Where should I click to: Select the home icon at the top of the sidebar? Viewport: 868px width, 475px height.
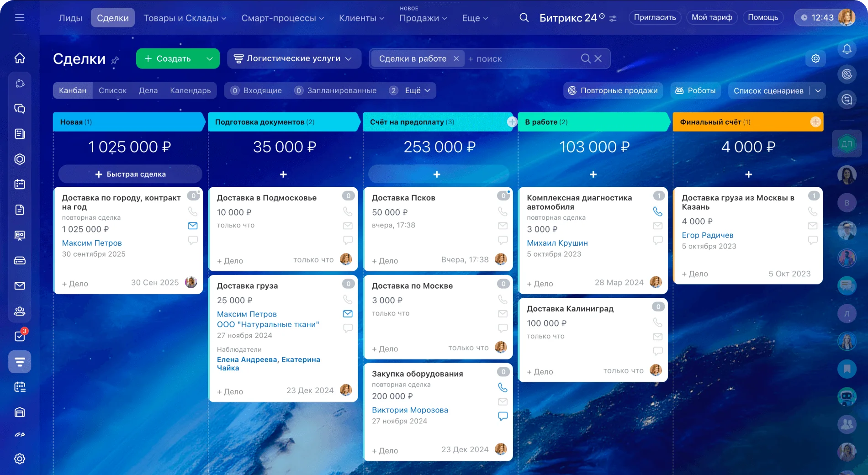pyautogui.click(x=20, y=58)
